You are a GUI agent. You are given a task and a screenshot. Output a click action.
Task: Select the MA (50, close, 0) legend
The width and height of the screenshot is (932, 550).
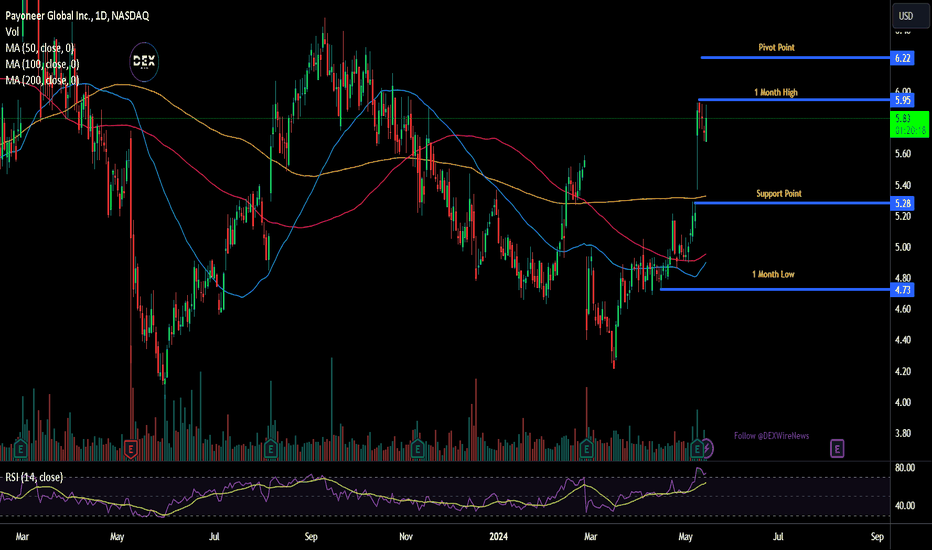[x=40, y=48]
